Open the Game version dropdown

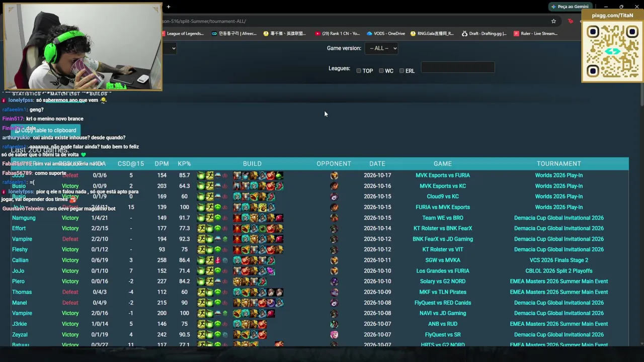coord(381,48)
